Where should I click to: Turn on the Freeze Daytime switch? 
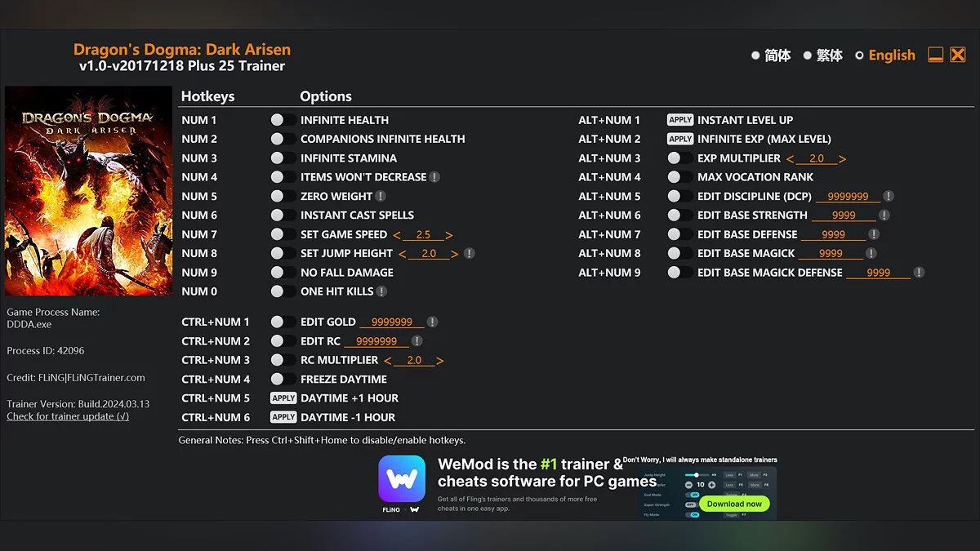[x=283, y=379]
